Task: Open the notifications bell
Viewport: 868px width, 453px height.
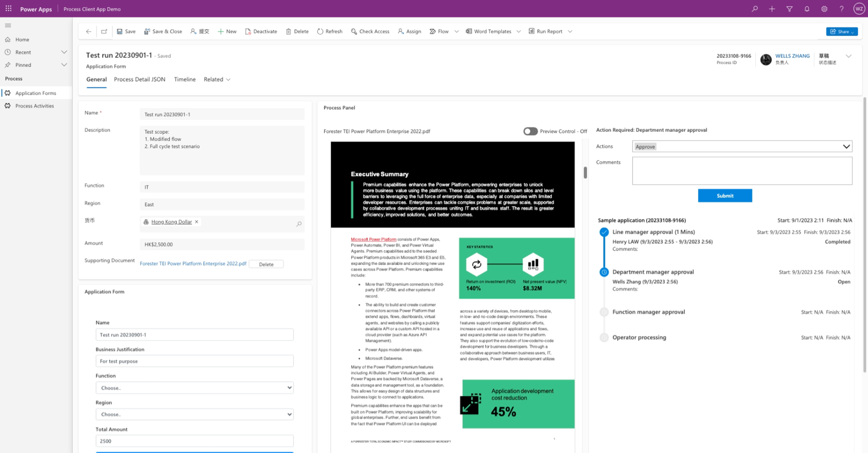Action: 807,8
